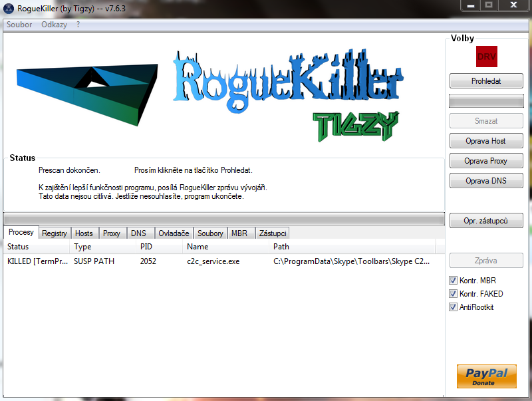Click the Smazat delete button
This screenshot has height=401, width=532.
(x=486, y=121)
